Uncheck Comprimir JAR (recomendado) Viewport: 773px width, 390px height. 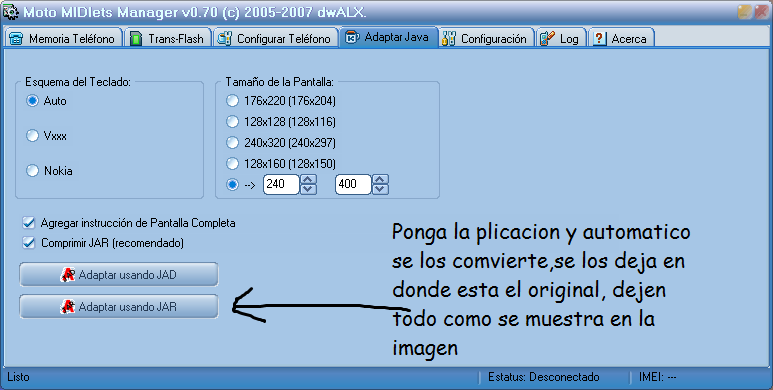(29, 243)
